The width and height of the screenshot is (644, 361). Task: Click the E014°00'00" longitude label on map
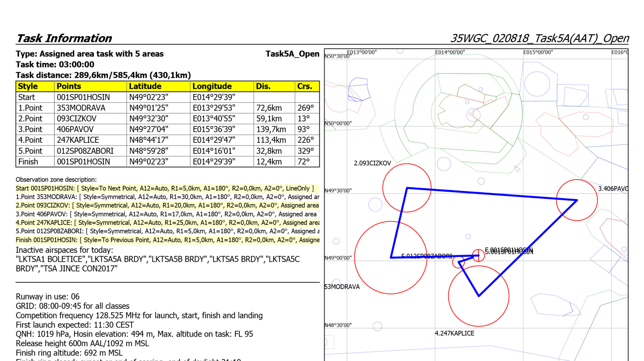click(450, 52)
